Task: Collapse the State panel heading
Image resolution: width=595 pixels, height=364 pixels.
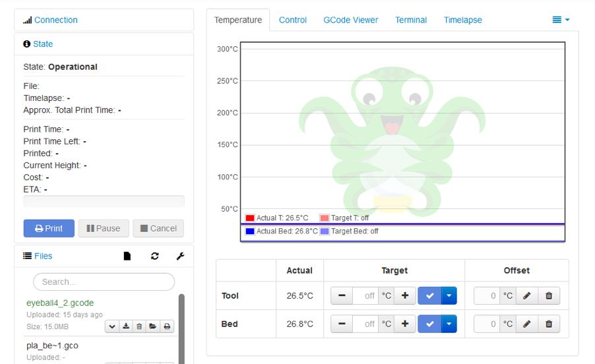Action: [x=43, y=44]
